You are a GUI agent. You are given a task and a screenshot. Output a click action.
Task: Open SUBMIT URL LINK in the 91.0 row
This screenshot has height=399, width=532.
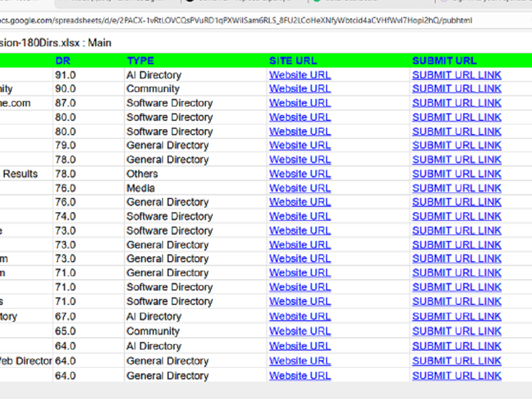[x=456, y=75]
